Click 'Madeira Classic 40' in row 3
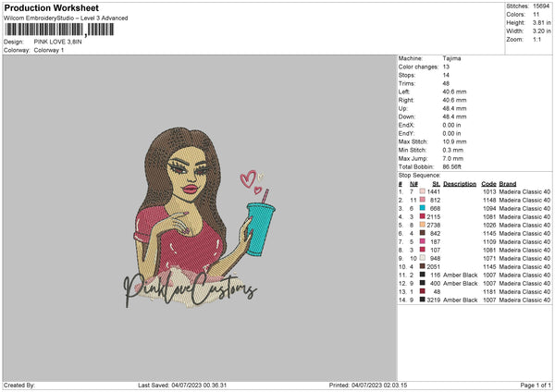 [x=524, y=208]
